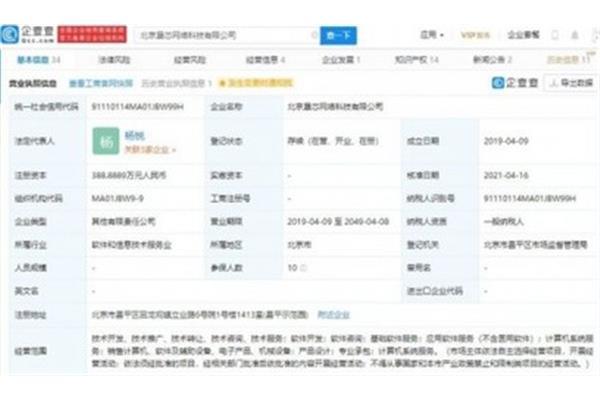The height and width of the screenshot is (400, 600).
Task: Click the blue Qichacha watermark logo button
Action: pyautogui.click(x=515, y=83)
